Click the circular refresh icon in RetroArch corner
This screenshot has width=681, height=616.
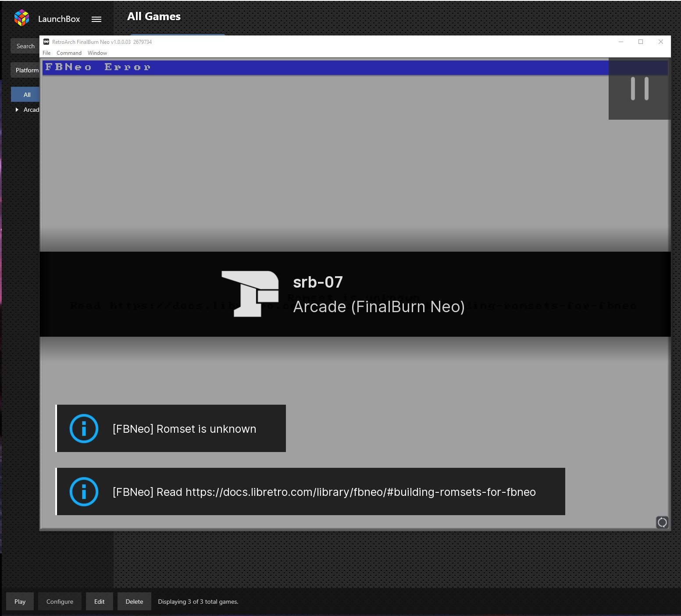(x=662, y=522)
